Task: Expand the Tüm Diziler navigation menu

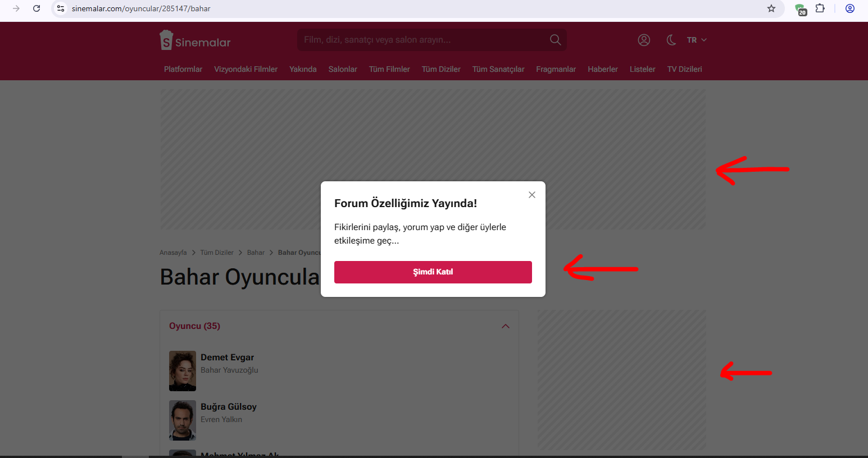Action: click(x=441, y=69)
